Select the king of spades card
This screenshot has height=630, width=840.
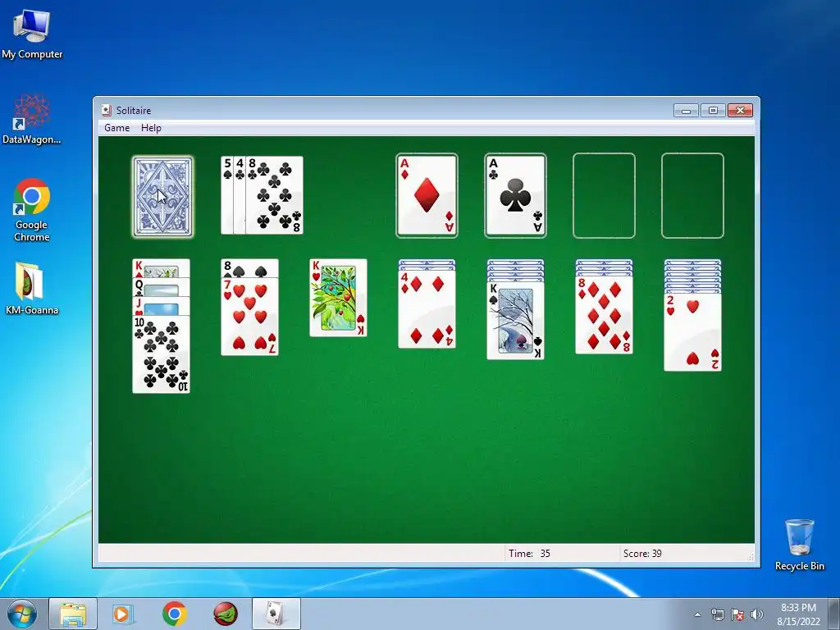(x=515, y=321)
